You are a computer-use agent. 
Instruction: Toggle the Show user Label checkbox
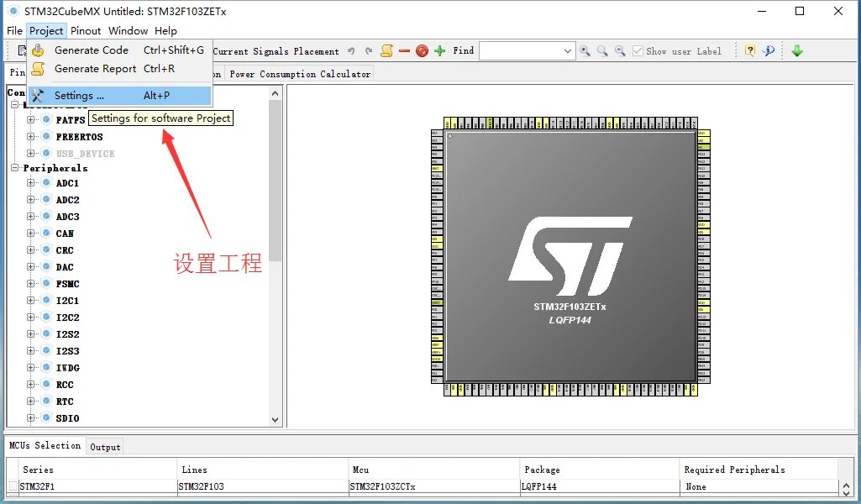pyautogui.click(x=638, y=51)
